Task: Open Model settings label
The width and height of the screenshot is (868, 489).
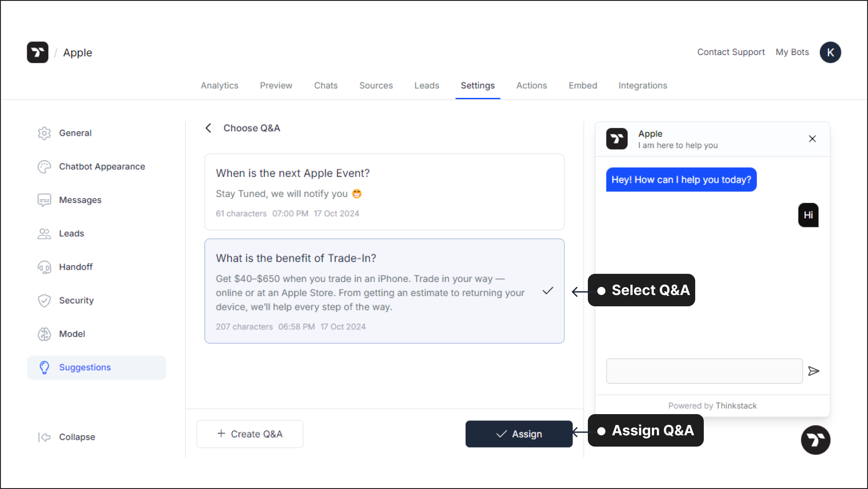Action: [x=72, y=334]
